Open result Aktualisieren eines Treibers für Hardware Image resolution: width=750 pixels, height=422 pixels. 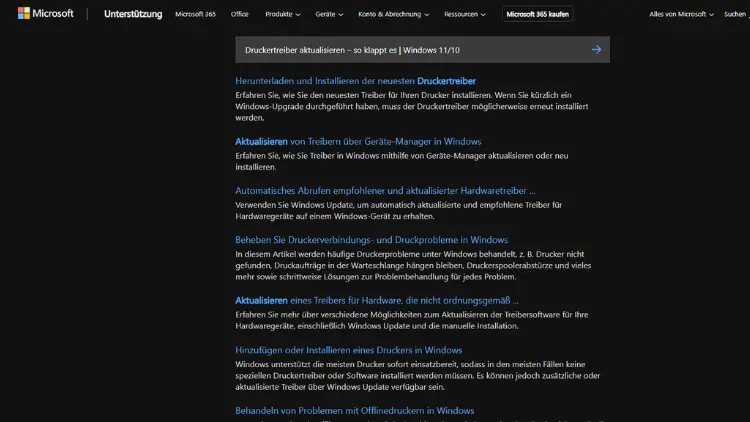click(x=377, y=300)
